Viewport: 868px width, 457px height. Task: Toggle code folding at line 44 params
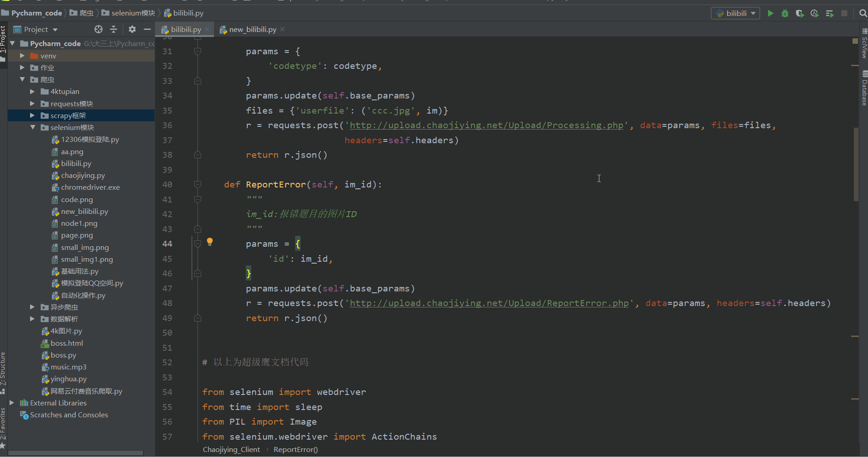[198, 244]
